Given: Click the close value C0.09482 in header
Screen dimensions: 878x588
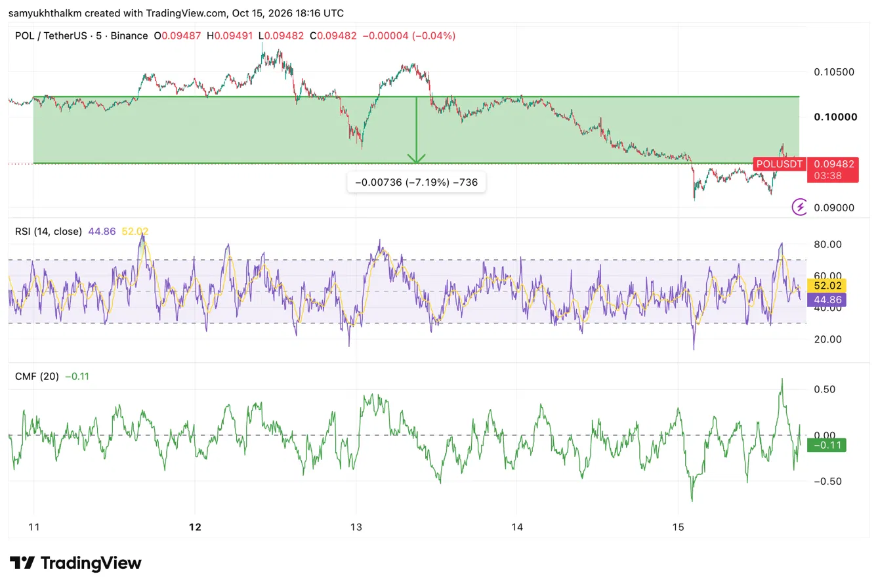Looking at the screenshot, I should click(333, 35).
